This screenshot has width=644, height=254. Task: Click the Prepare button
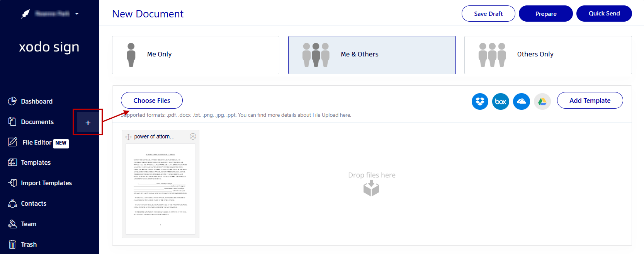click(x=546, y=14)
